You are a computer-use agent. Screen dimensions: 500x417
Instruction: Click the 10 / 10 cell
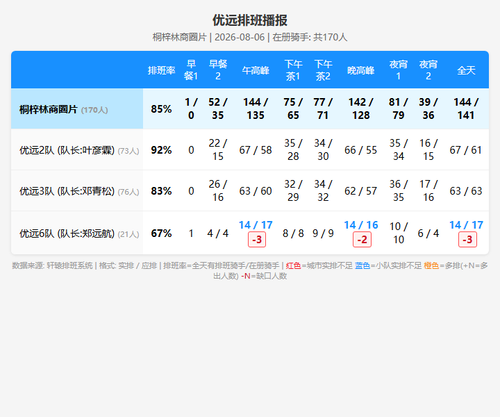pos(398,233)
